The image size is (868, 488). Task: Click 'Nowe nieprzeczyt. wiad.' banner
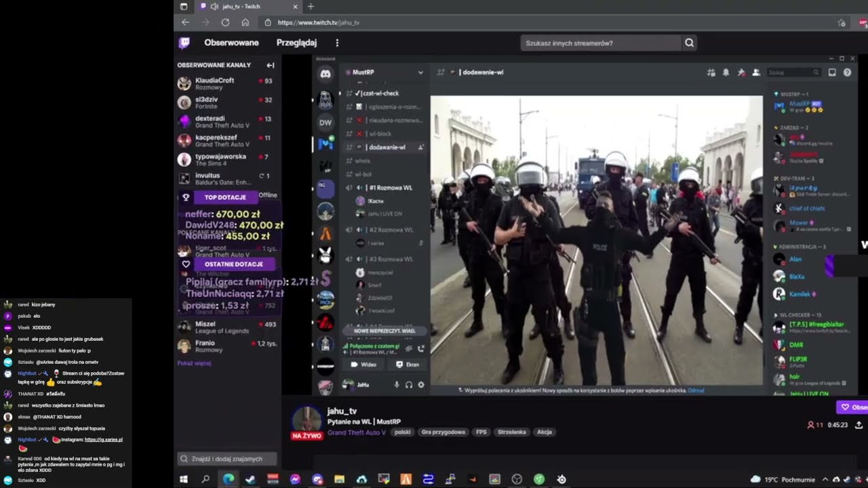coord(384,331)
